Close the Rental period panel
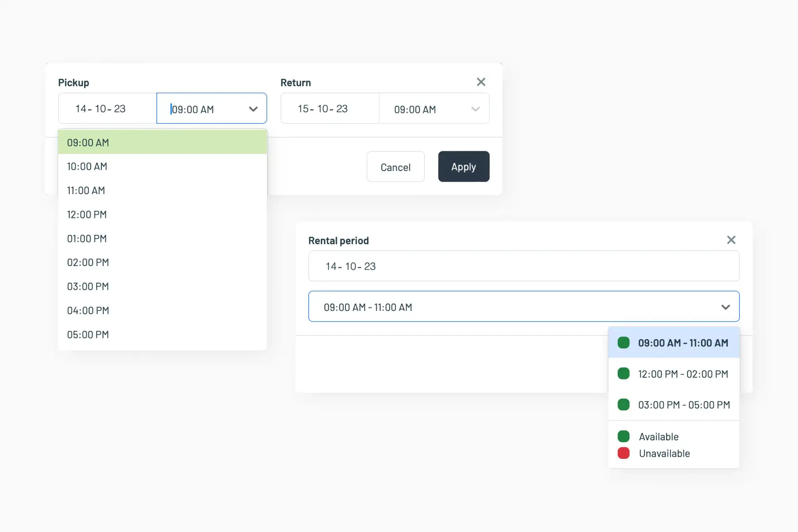Image resolution: width=798 pixels, height=532 pixels. (x=731, y=240)
